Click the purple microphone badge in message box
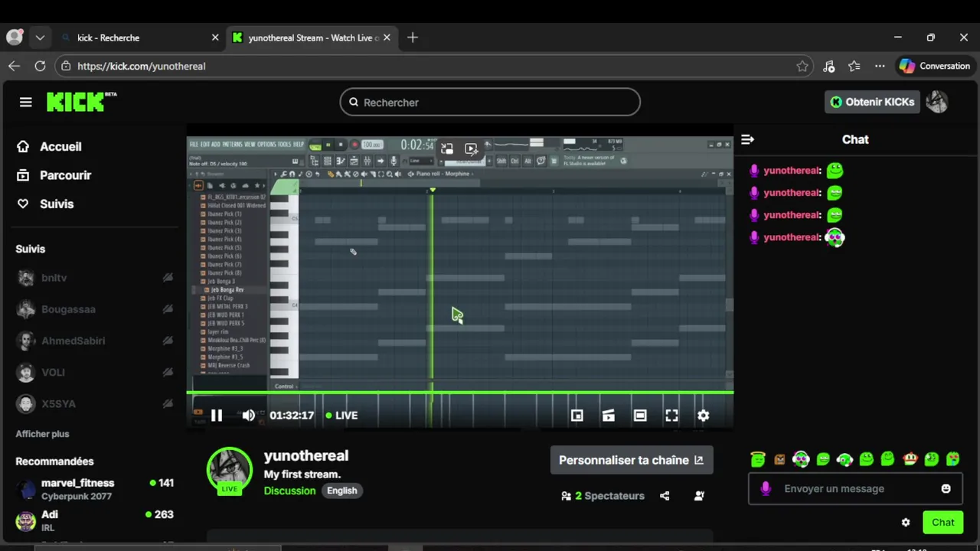 coord(766,488)
